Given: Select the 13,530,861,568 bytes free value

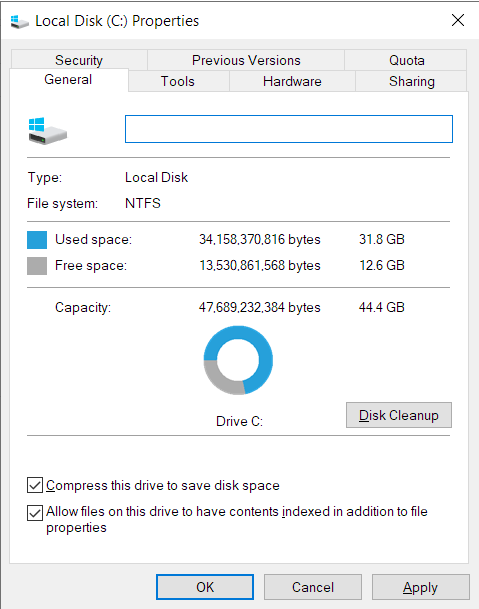Looking at the screenshot, I should 260,265.
